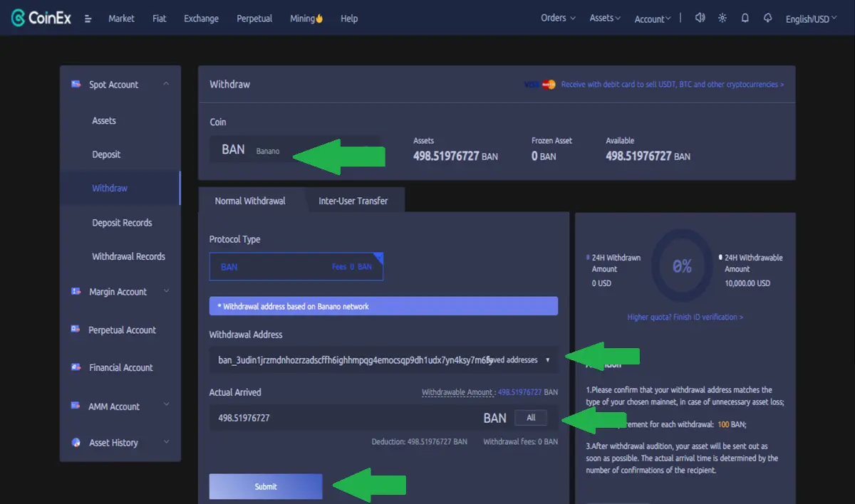Open the notifications bell
Screen dimensions: 855x504
[x=745, y=18]
